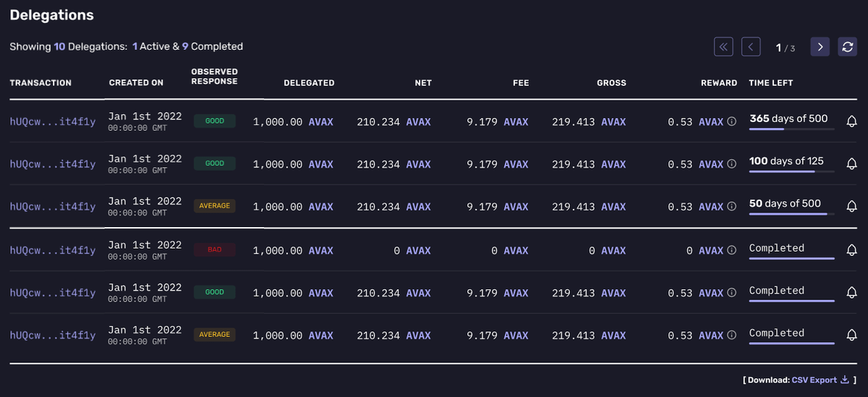Click reward info icon in 100 days row

point(731,165)
